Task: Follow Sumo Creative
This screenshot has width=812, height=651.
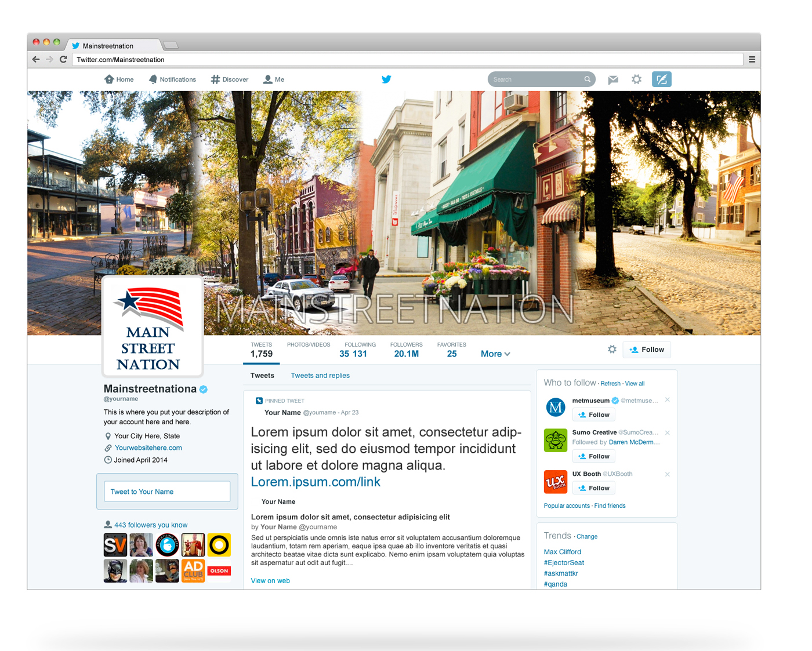Action: pyautogui.click(x=594, y=456)
